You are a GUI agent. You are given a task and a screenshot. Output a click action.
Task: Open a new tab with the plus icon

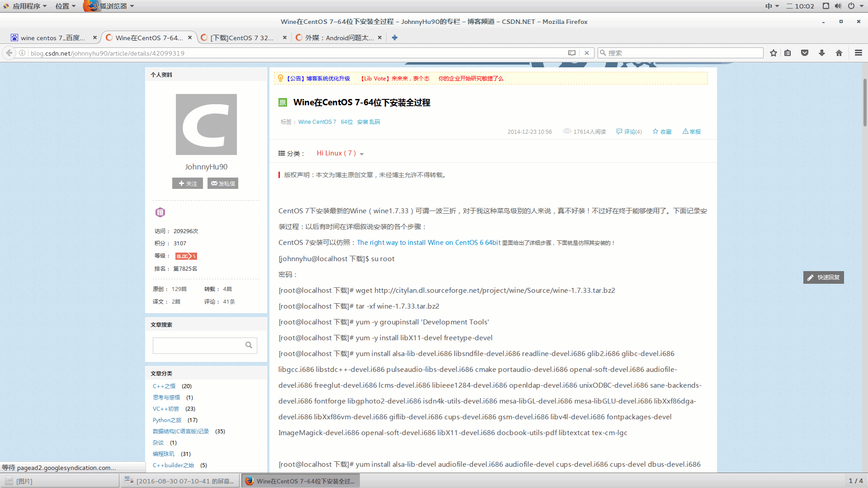(395, 38)
